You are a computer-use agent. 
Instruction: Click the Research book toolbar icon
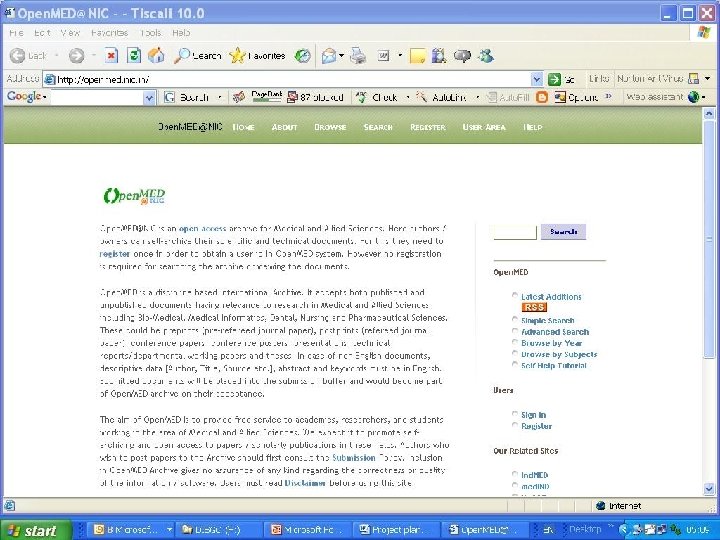439,56
